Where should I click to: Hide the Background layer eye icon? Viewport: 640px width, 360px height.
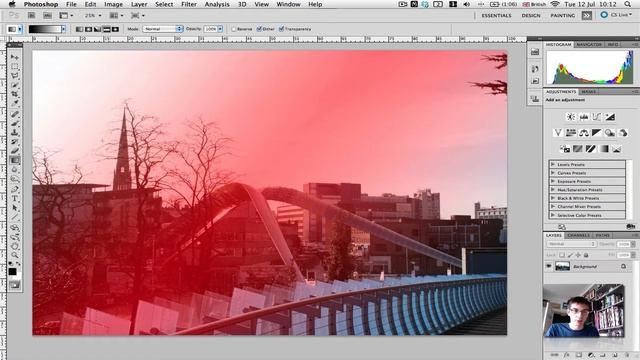(549, 266)
